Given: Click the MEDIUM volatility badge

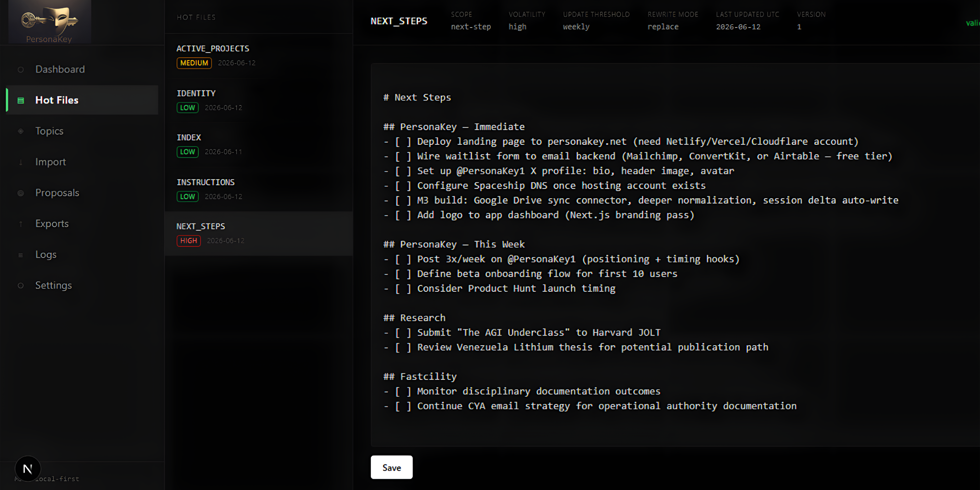Looking at the screenshot, I should [x=194, y=63].
